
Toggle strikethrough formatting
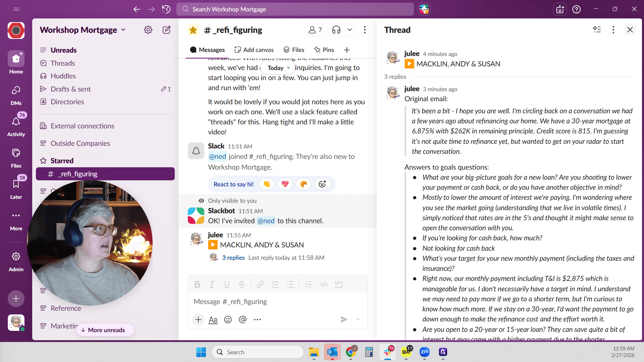tap(241, 285)
